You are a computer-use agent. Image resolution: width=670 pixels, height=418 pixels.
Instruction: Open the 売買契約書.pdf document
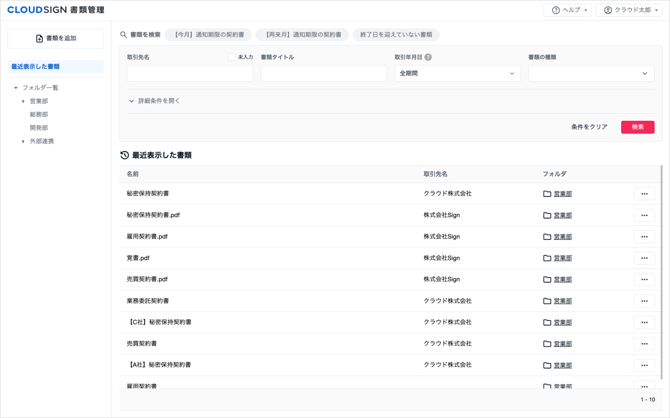click(147, 279)
